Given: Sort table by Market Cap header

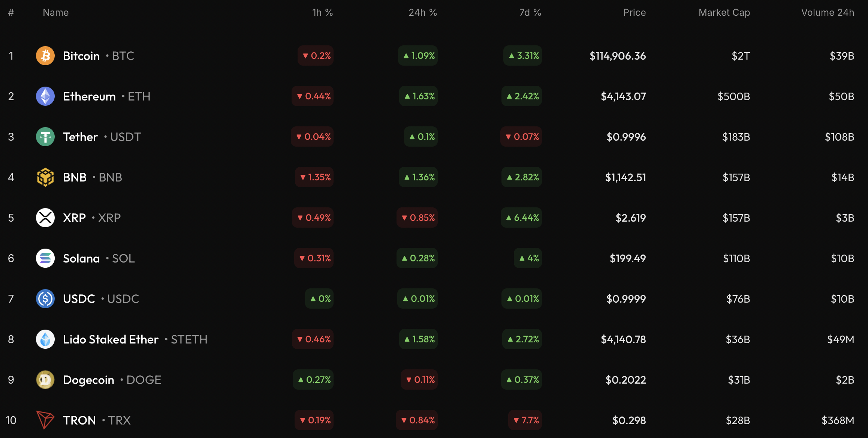Looking at the screenshot, I should (724, 12).
